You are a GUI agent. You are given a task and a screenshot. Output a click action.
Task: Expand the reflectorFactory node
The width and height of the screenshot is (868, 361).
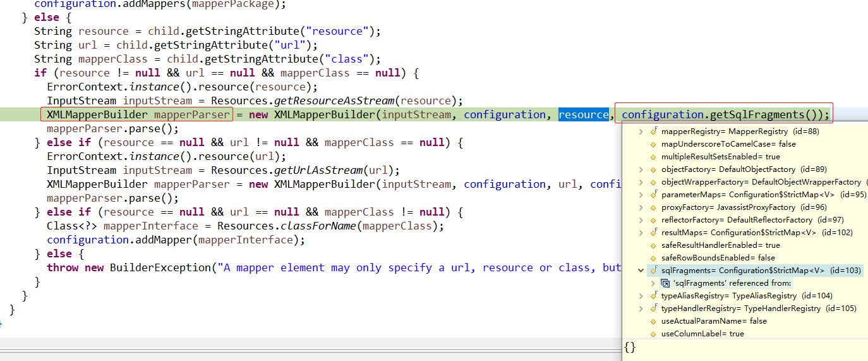[641, 220]
